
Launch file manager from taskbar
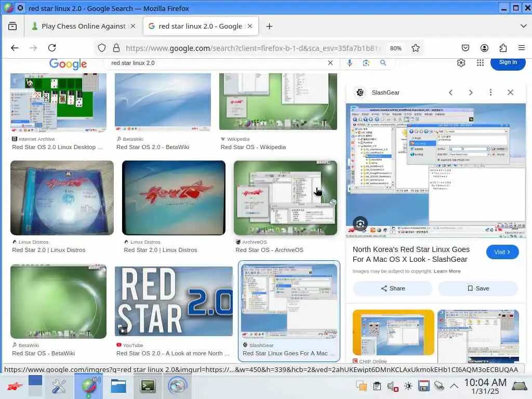point(118,386)
